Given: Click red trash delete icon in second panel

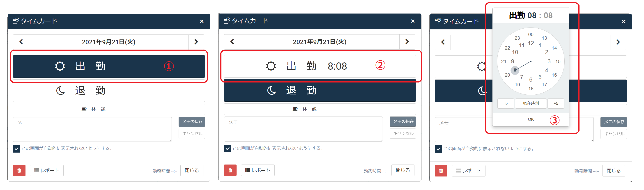Looking at the screenshot, I should coord(230,170).
